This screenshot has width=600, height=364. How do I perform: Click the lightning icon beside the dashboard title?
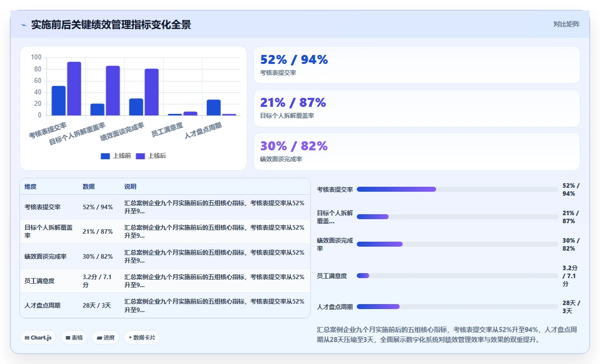(x=23, y=25)
